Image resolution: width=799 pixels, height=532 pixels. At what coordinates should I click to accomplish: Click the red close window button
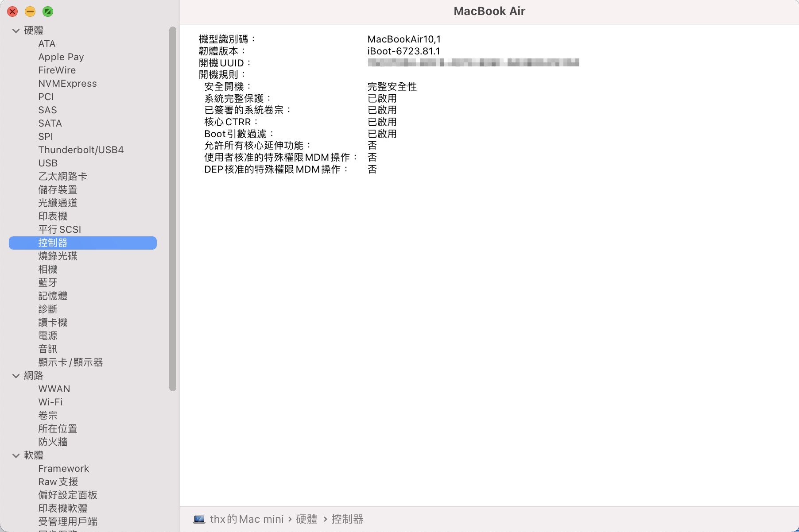(x=12, y=12)
